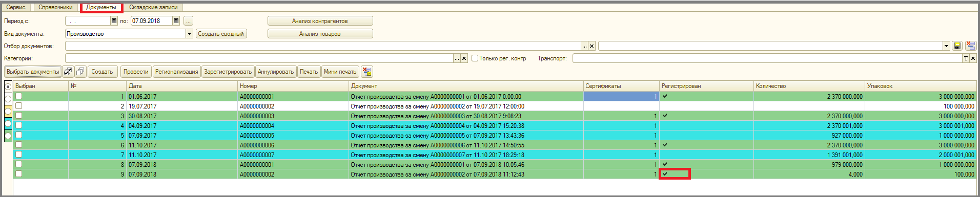Click into the Категории input field
This screenshot has width=980, height=197.
click(x=259, y=58)
